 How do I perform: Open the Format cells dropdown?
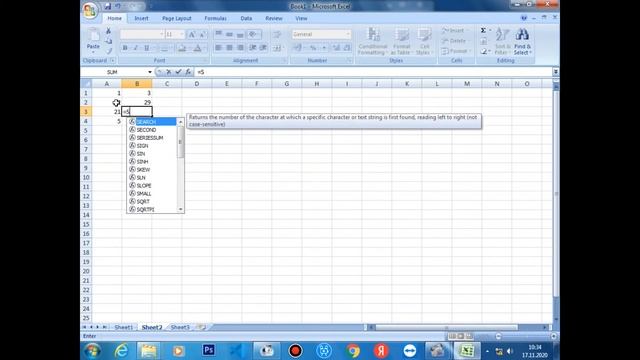tap(456, 51)
